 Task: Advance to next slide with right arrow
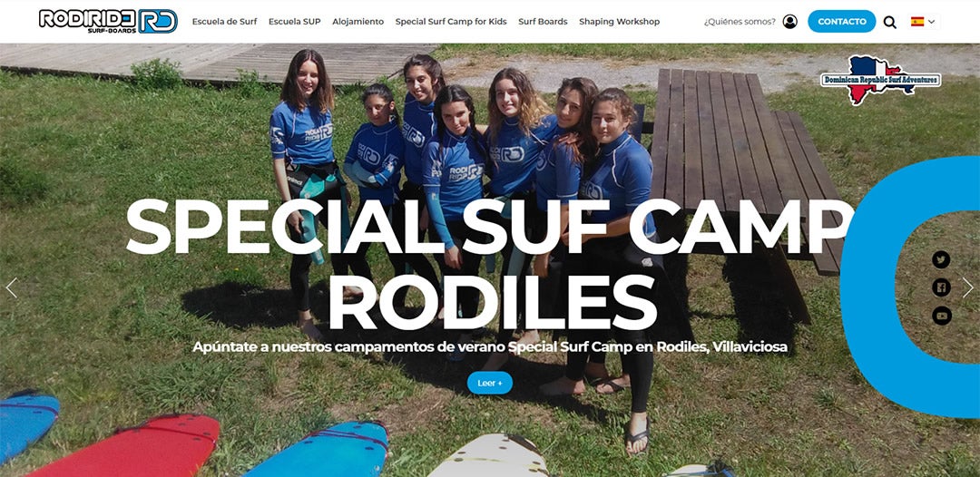pos(967,287)
